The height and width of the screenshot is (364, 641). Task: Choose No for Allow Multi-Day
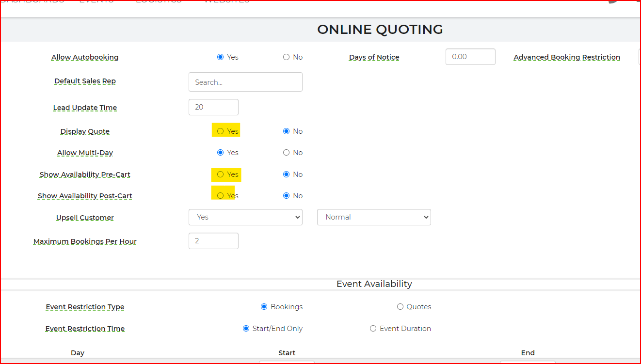pyautogui.click(x=286, y=153)
